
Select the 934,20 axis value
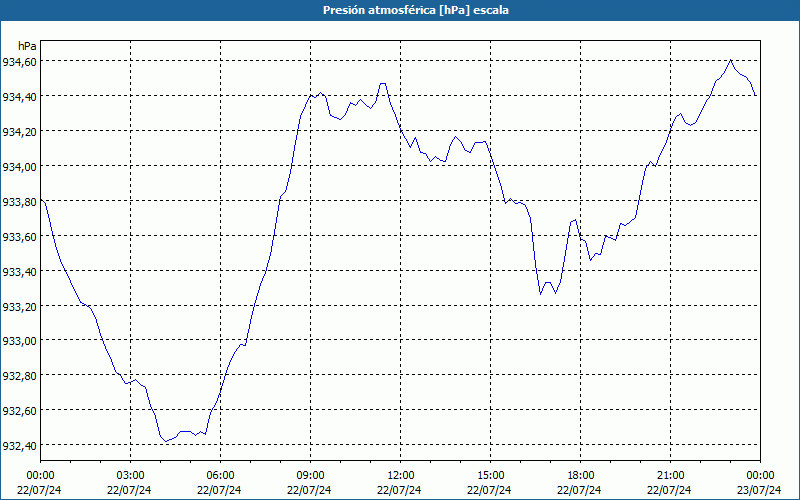click(19, 132)
